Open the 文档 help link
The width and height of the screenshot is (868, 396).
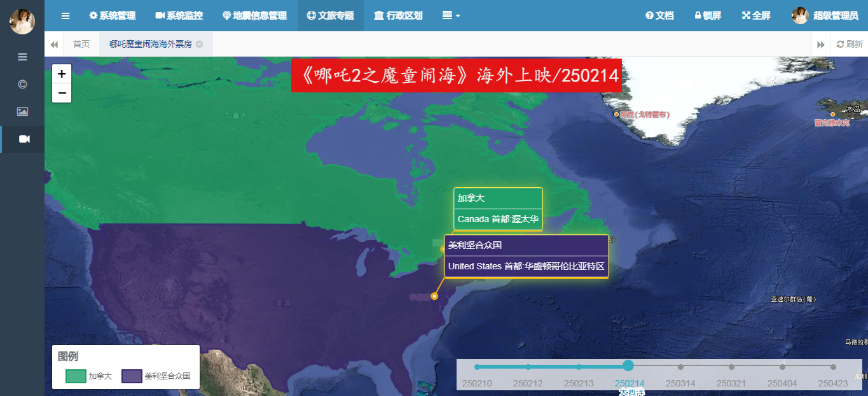[659, 16]
